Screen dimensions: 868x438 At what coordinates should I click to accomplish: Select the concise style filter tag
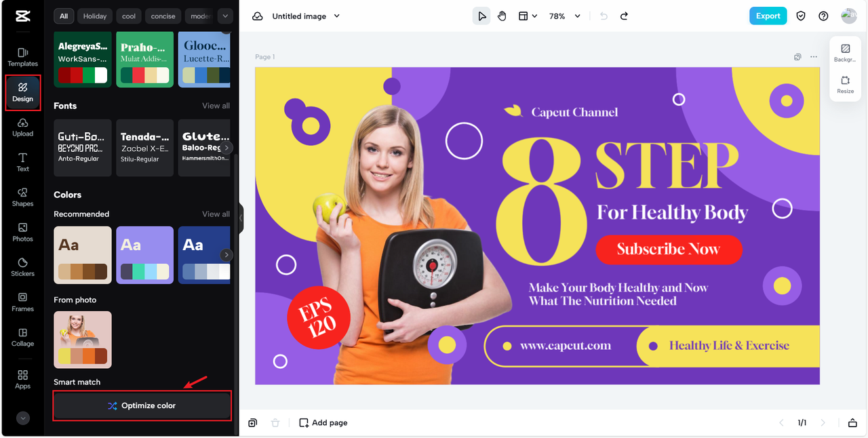click(163, 16)
